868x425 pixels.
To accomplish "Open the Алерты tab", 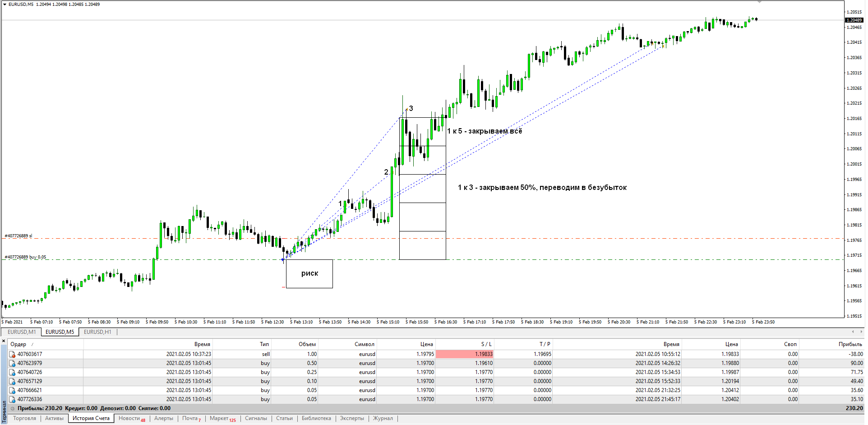I will point(164,418).
